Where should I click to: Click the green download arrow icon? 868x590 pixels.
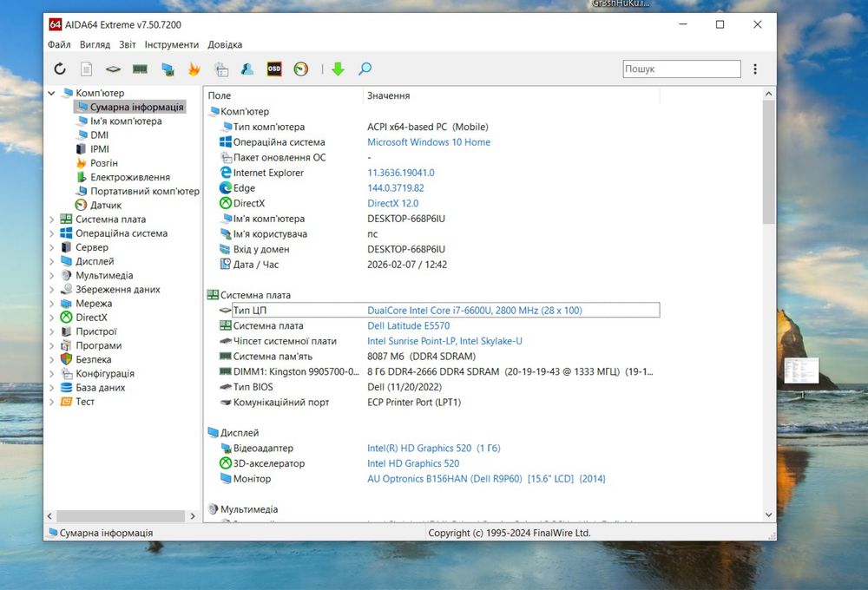click(x=338, y=69)
